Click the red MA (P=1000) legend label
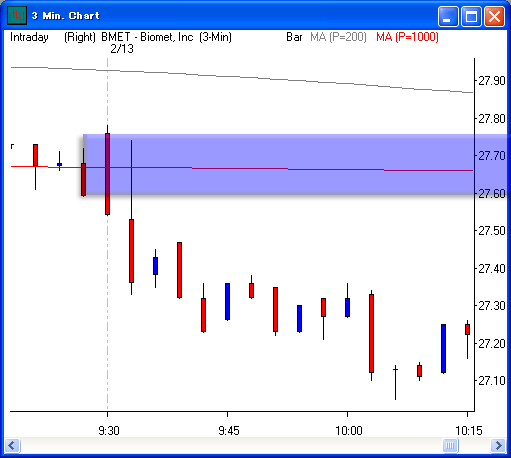The image size is (511, 458). pyautogui.click(x=407, y=37)
